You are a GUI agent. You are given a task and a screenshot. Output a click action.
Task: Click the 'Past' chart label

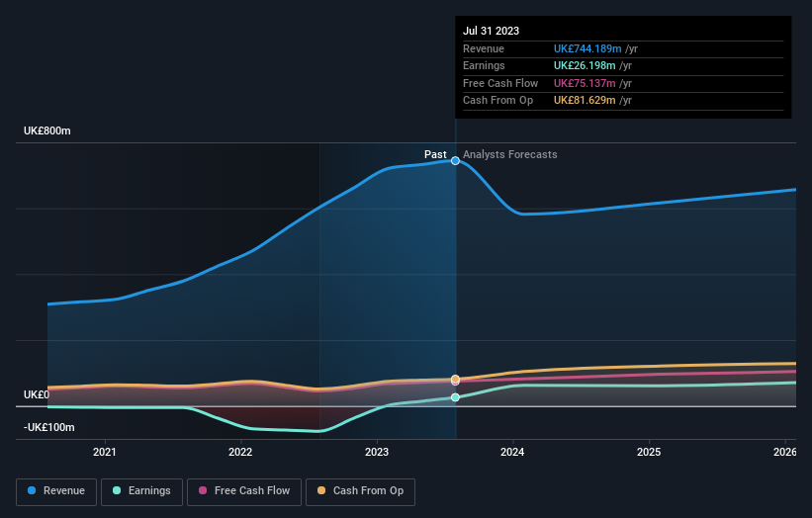pos(435,154)
